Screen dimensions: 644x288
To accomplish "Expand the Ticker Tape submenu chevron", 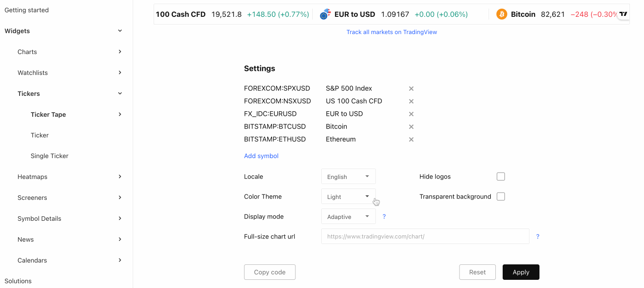I will click(x=120, y=114).
